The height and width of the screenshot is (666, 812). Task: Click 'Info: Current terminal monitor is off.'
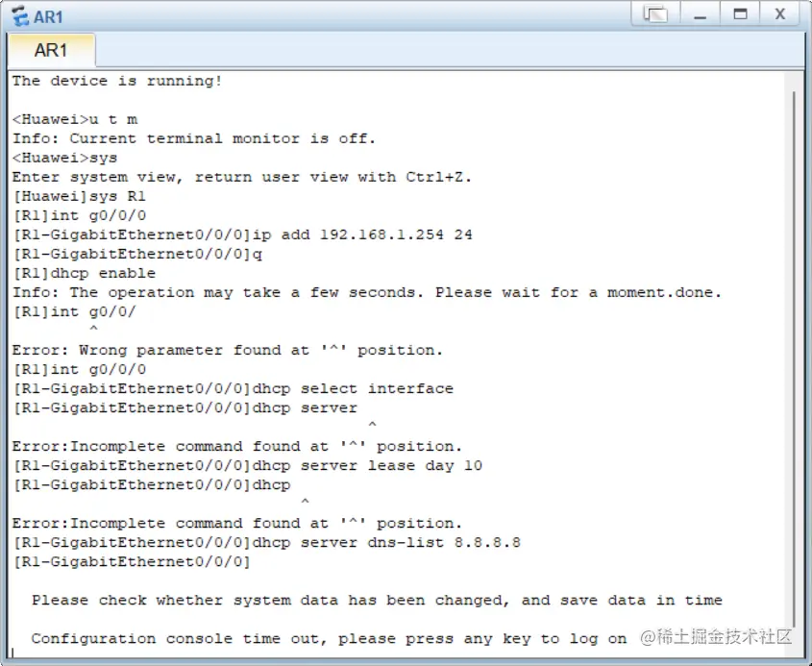tap(194, 138)
